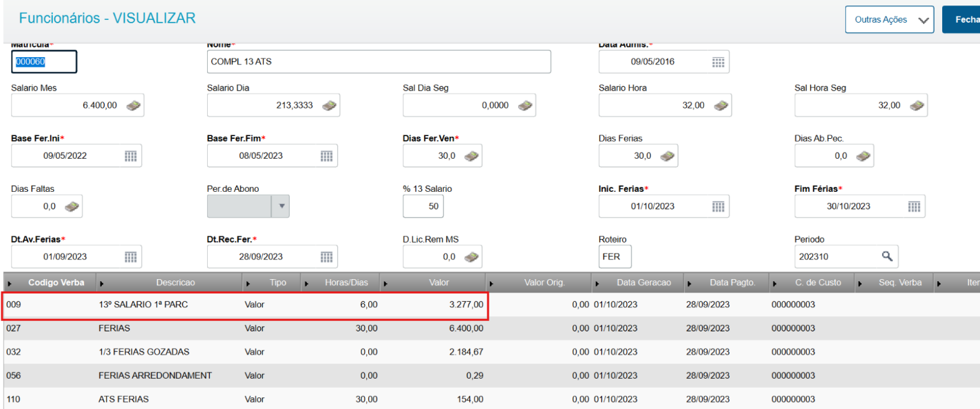The height and width of the screenshot is (409, 980).
Task: Open calculator icon in Salario Hora field
Action: pos(721,105)
